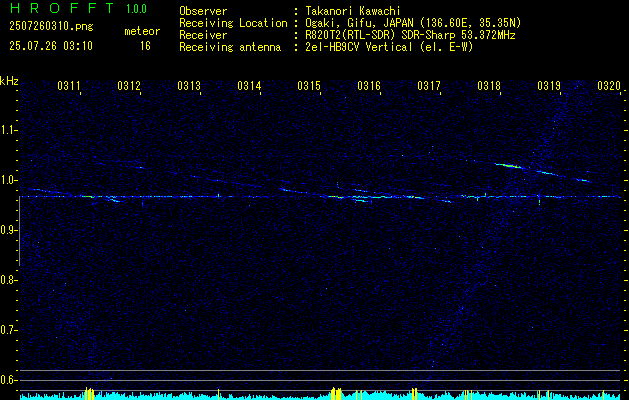Click the 0311 time marker
The height and width of the screenshot is (400, 629).
(69, 86)
